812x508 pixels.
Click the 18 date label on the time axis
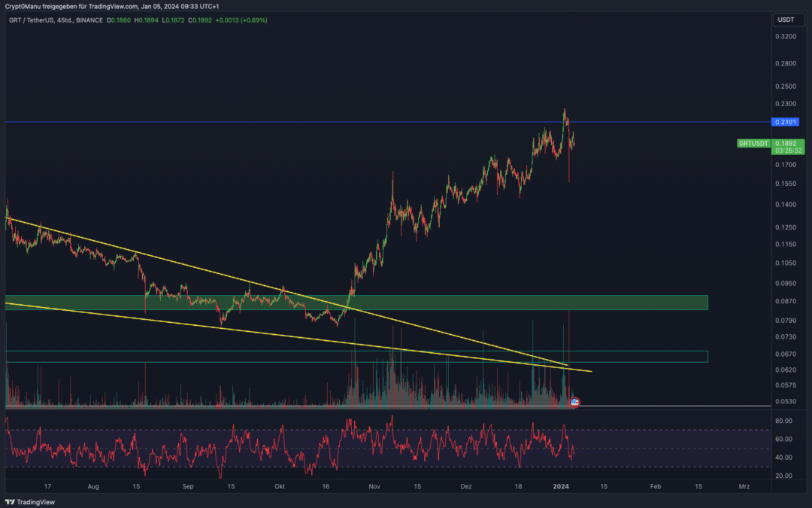click(518, 486)
